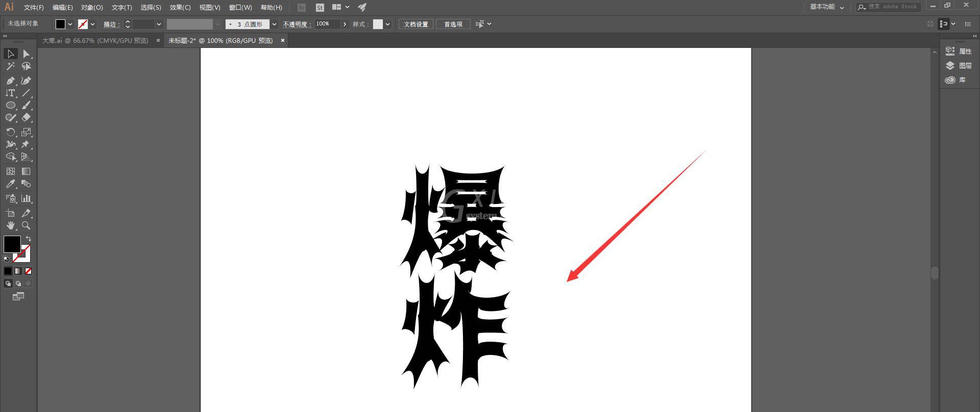Set paint mode to None
Viewport: 980px width, 412px height.
(28, 271)
